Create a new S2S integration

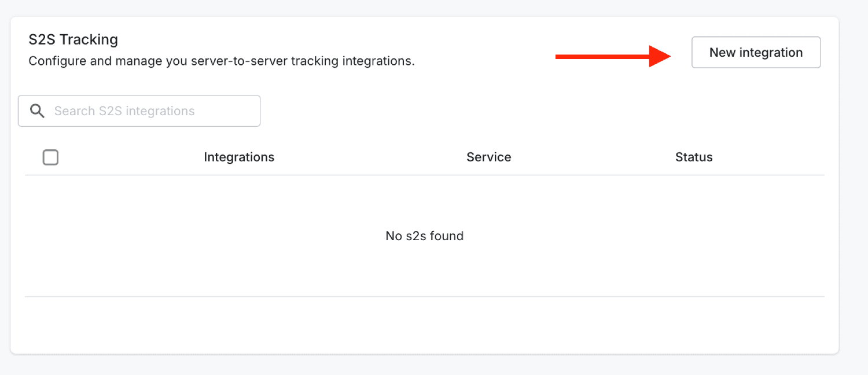(756, 52)
